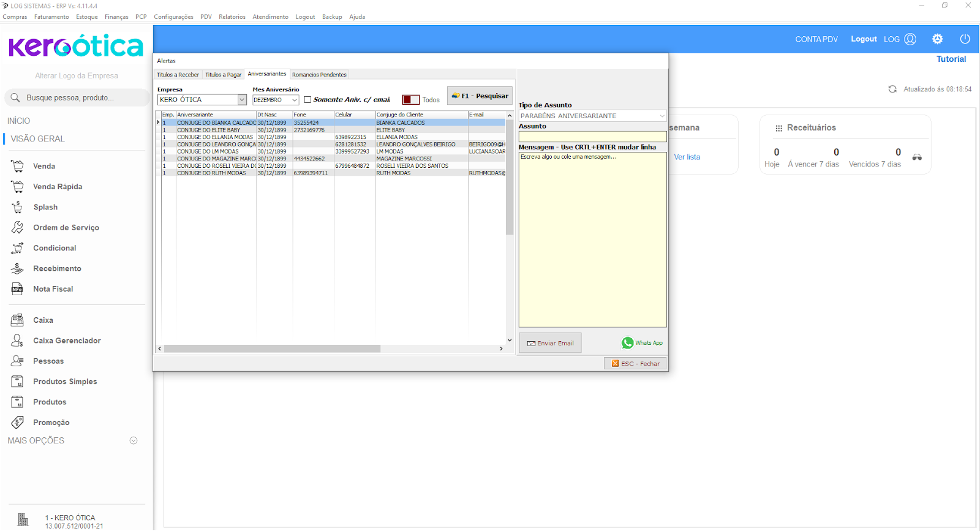Open Condicional sidebar icon
Image resolution: width=980 pixels, height=531 pixels.
17,248
